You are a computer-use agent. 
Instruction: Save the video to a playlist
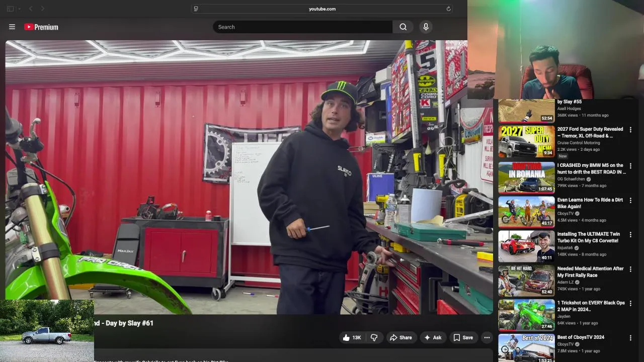[463, 338]
